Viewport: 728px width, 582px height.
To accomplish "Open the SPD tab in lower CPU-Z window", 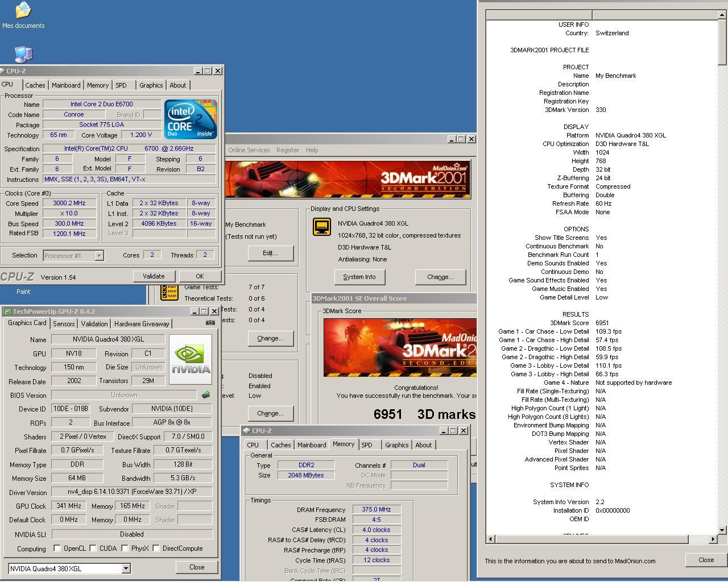I will click(367, 445).
